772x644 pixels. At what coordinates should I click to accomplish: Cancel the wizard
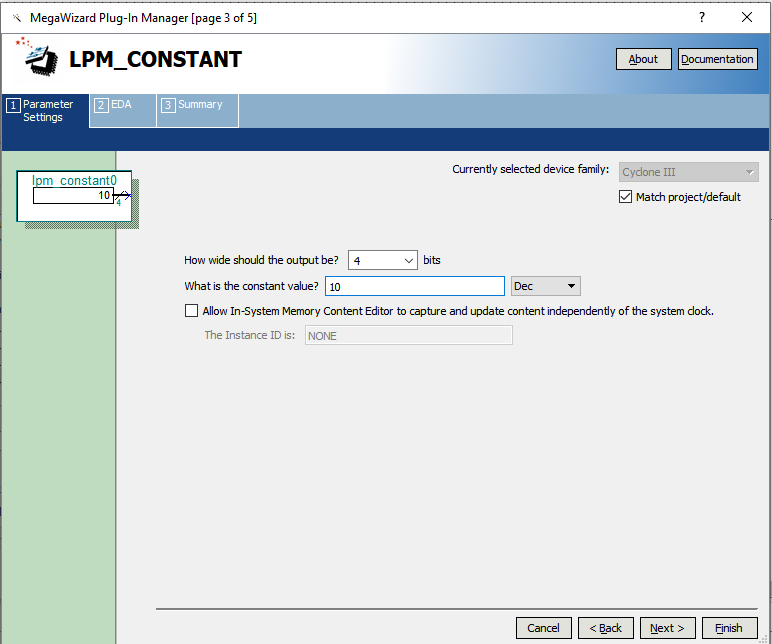543,628
